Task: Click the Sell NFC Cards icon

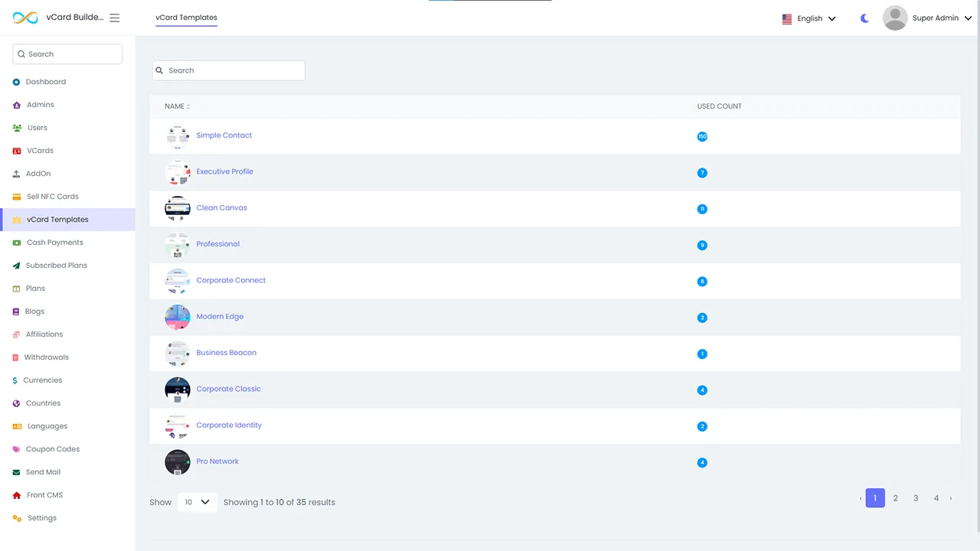Action: click(x=16, y=197)
